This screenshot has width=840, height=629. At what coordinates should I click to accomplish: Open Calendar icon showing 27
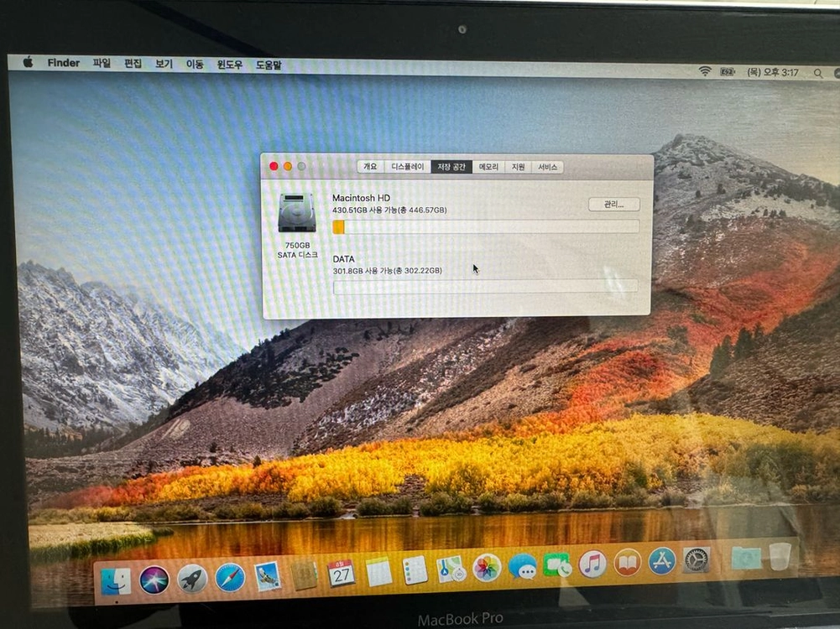pyautogui.click(x=342, y=574)
